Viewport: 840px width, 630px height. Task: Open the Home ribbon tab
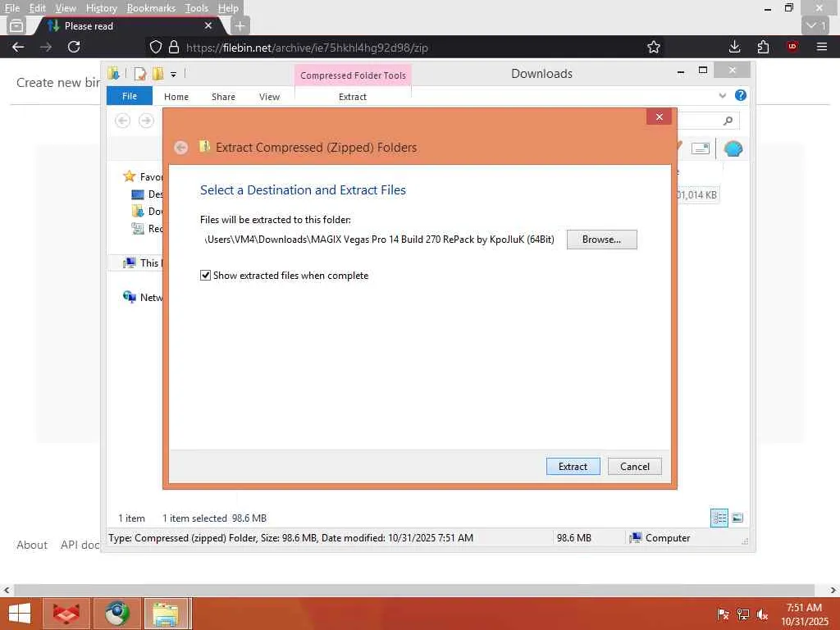pyautogui.click(x=176, y=97)
